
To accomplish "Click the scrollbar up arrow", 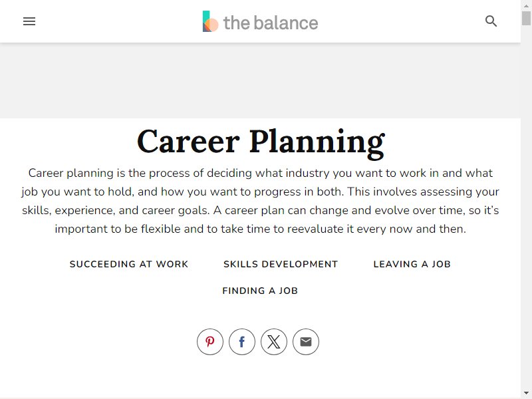I will (x=526, y=6).
